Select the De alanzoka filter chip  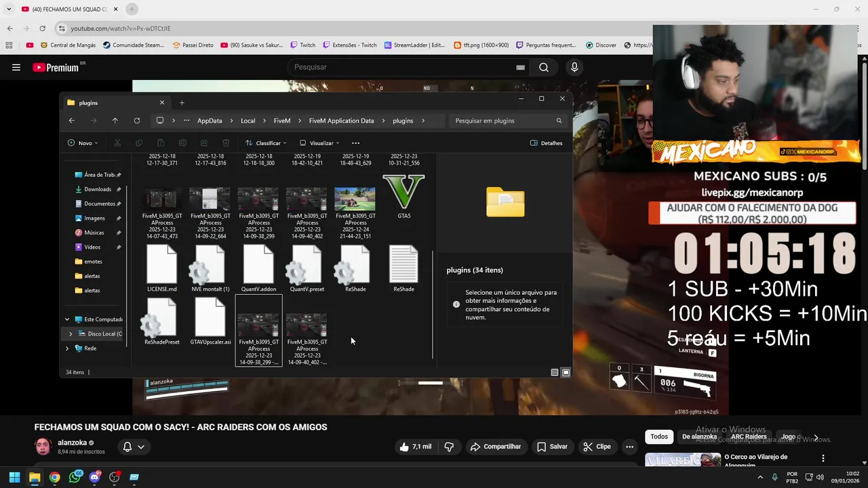pos(699,436)
